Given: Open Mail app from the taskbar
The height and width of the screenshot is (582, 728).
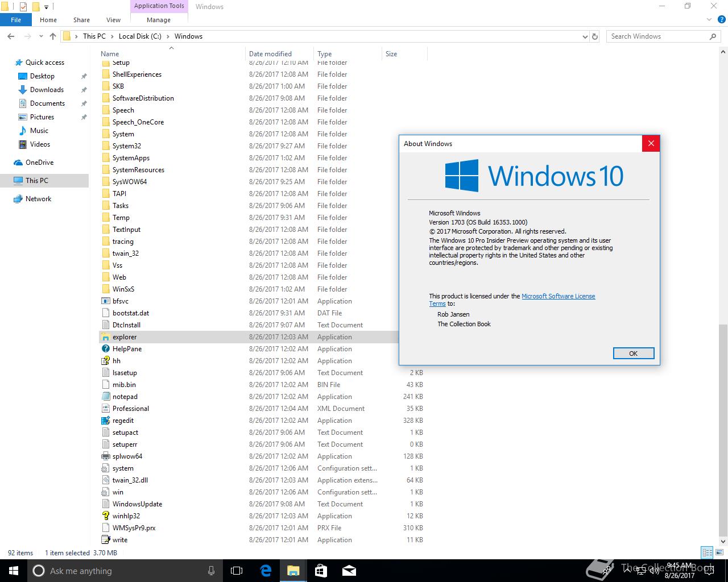Looking at the screenshot, I should click(x=349, y=571).
